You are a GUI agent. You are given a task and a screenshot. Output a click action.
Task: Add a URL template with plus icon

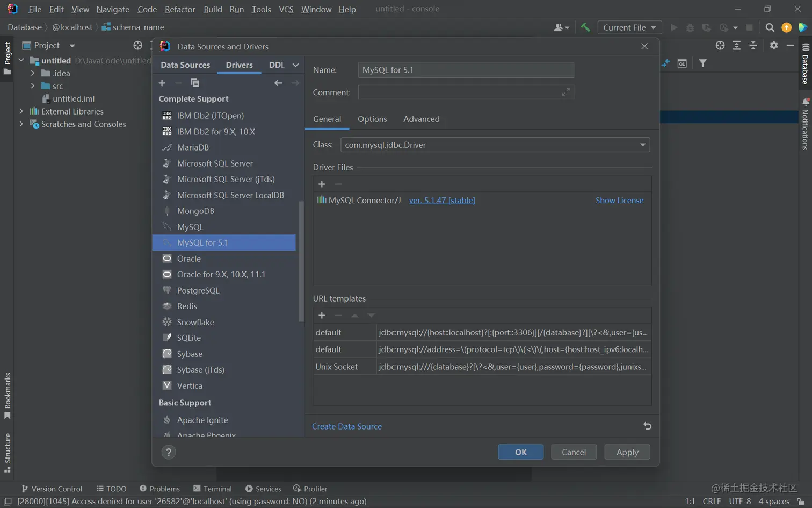click(x=322, y=315)
